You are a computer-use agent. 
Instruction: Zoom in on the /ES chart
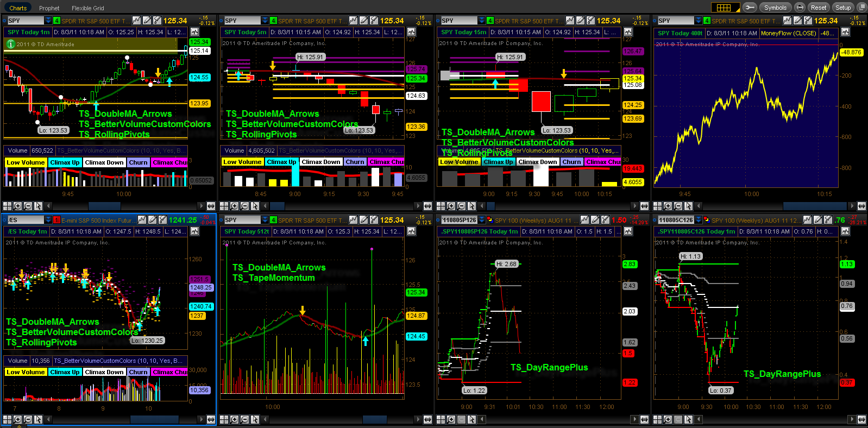(17, 419)
